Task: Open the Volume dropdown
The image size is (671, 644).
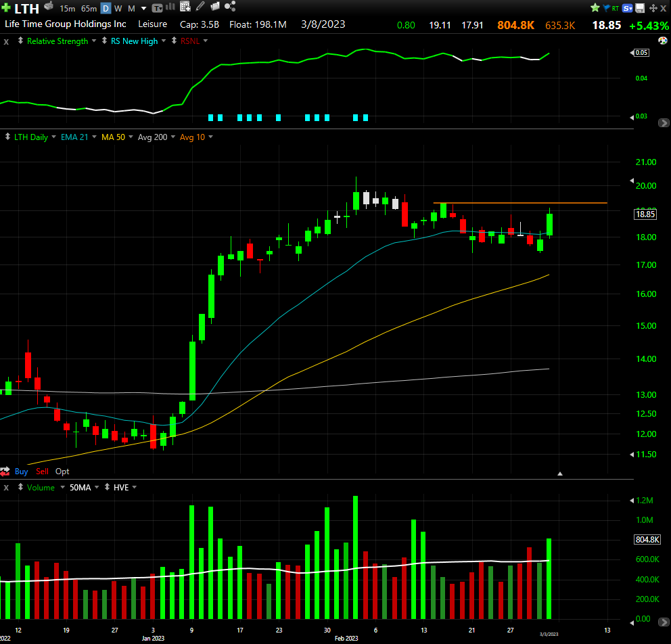Action: [62, 487]
